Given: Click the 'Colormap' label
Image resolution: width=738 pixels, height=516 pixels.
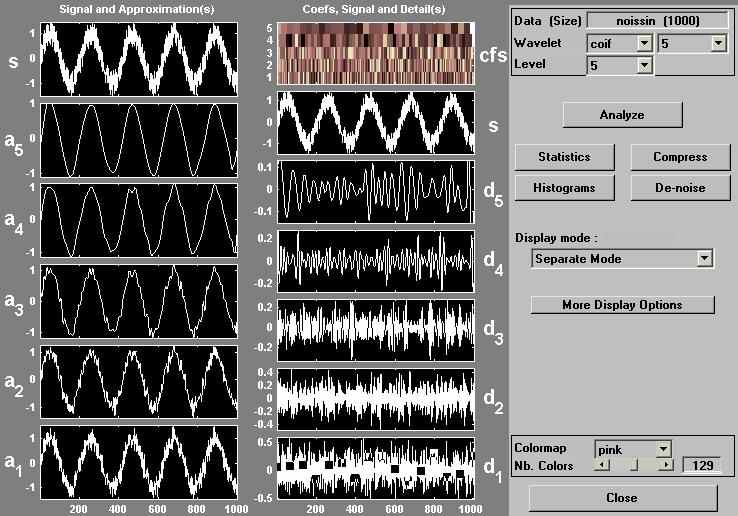Looking at the screenshot, I should pyautogui.click(x=540, y=448).
